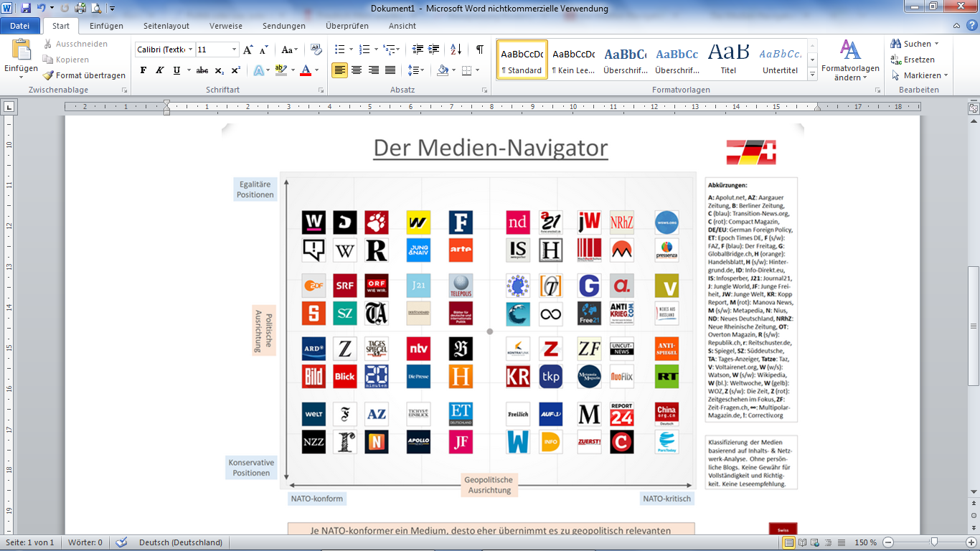Open the Seitenlayout tab
Image resolution: width=980 pixels, height=551 pixels.
(x=166, y=26)
